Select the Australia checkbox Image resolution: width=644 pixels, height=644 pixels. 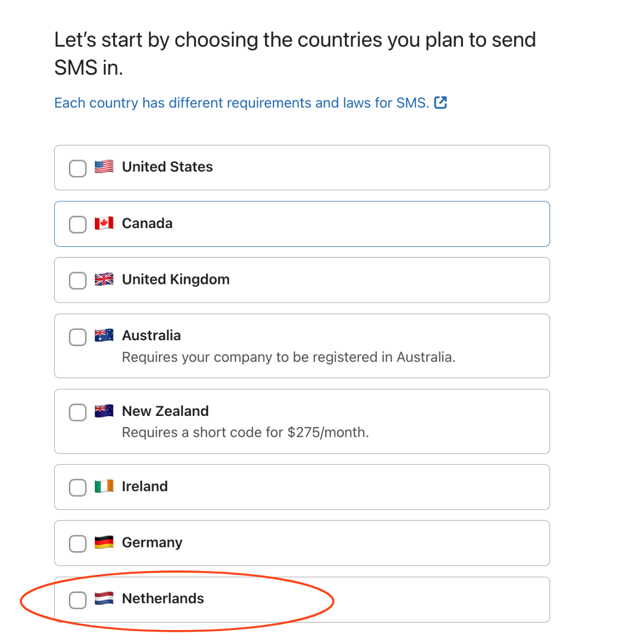point(78,338)
